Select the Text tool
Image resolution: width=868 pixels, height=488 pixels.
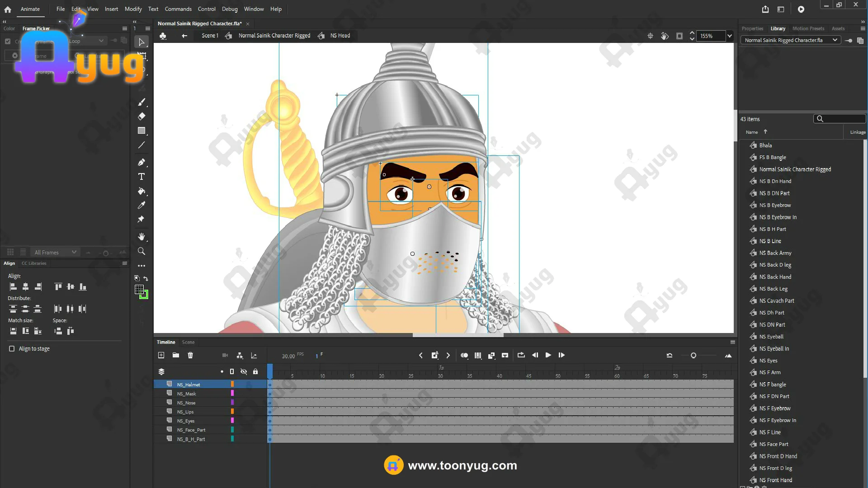click(x=142, y=177)
